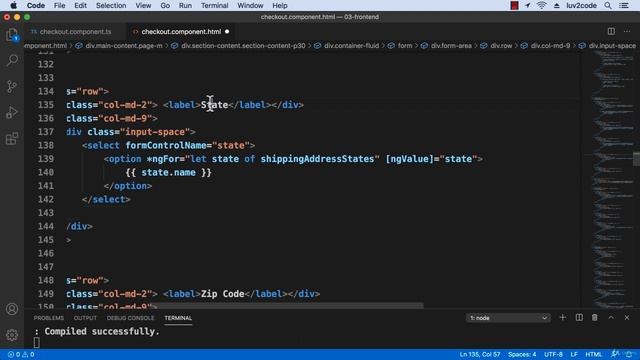Open Spotlight search in menu bar
This screenshot has width=640, height=360.
(x=608, y=5)
